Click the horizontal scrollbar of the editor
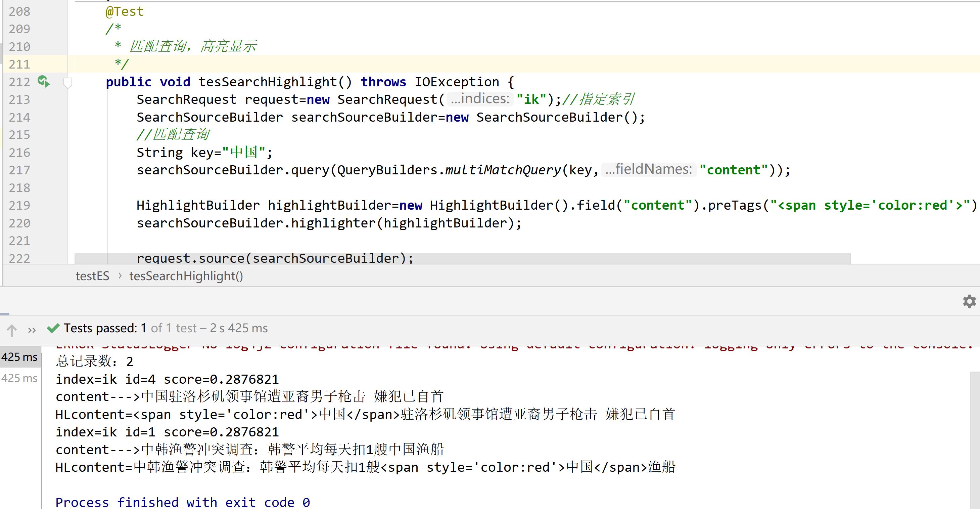The height and width of the screenshot is (509, 980). tap(462, 259)
